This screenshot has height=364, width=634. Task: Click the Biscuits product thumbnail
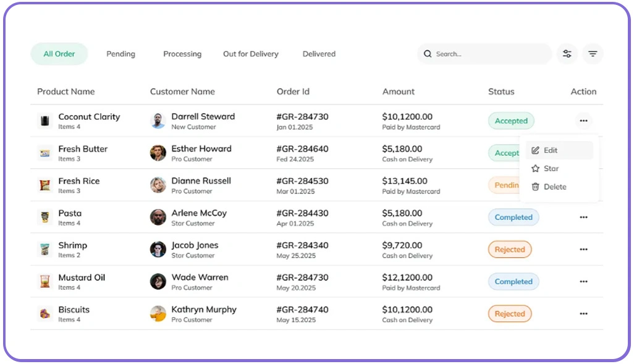click(45, 313)
